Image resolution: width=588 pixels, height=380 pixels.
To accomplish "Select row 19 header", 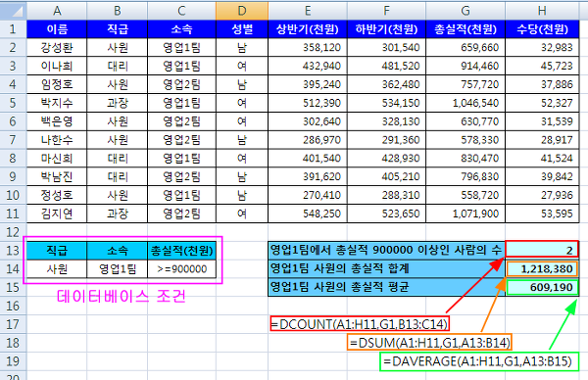I will pos(13,361).
